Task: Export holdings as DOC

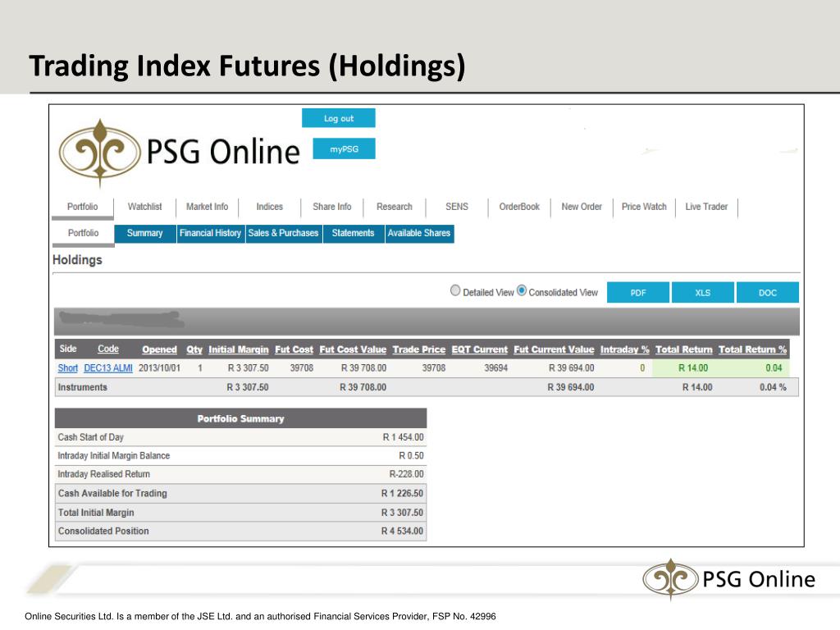Action: 768,293
